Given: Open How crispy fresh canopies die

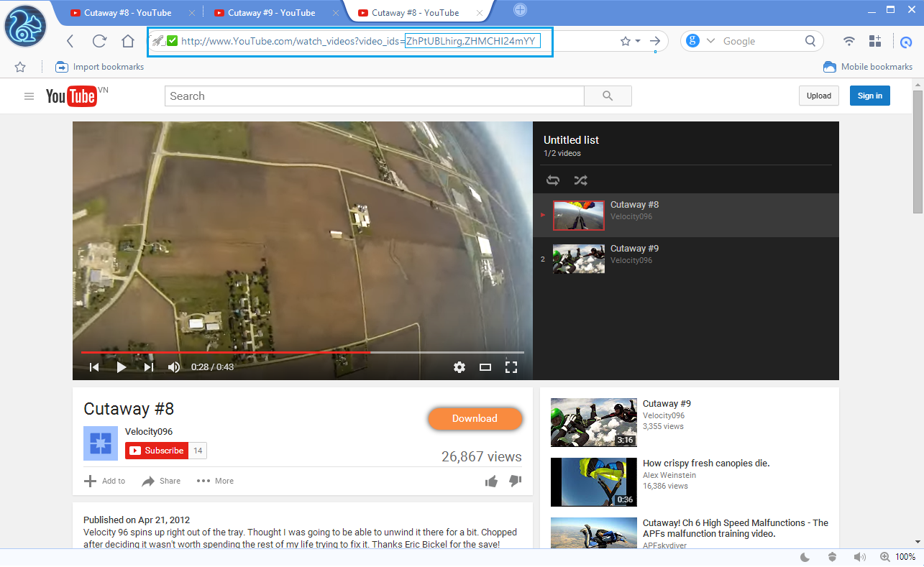Looking at the screenshot, I should tap(706, 464).
